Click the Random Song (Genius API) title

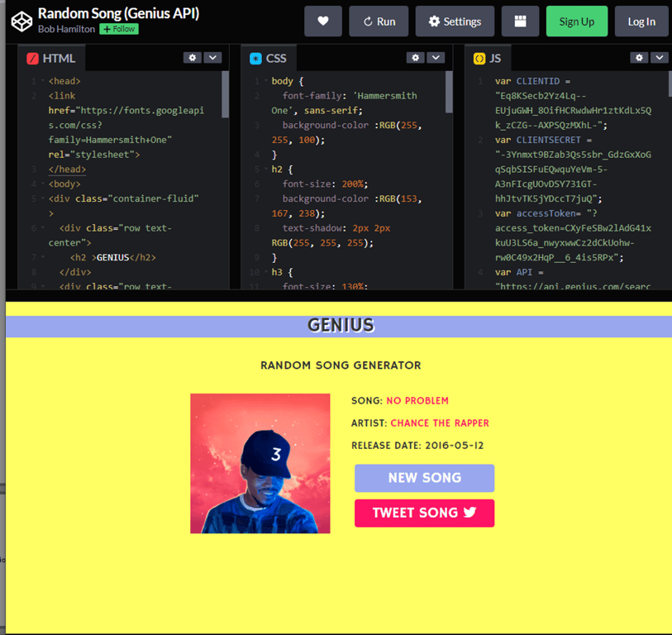119,13
